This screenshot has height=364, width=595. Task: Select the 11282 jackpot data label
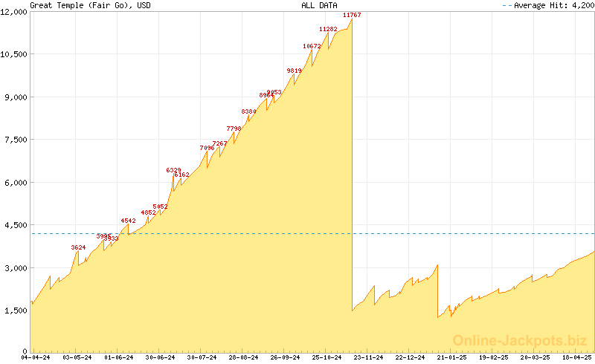[x=328, y=29]
